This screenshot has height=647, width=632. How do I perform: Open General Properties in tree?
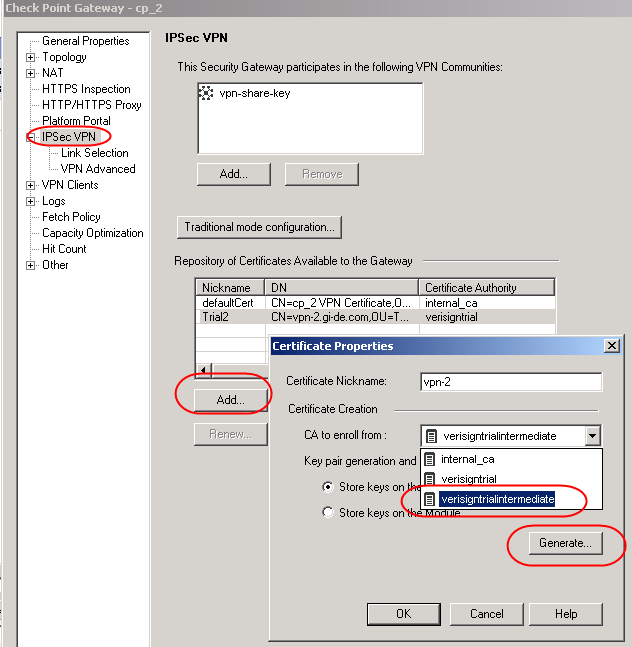pyautogui.click(x=85, y=41)
